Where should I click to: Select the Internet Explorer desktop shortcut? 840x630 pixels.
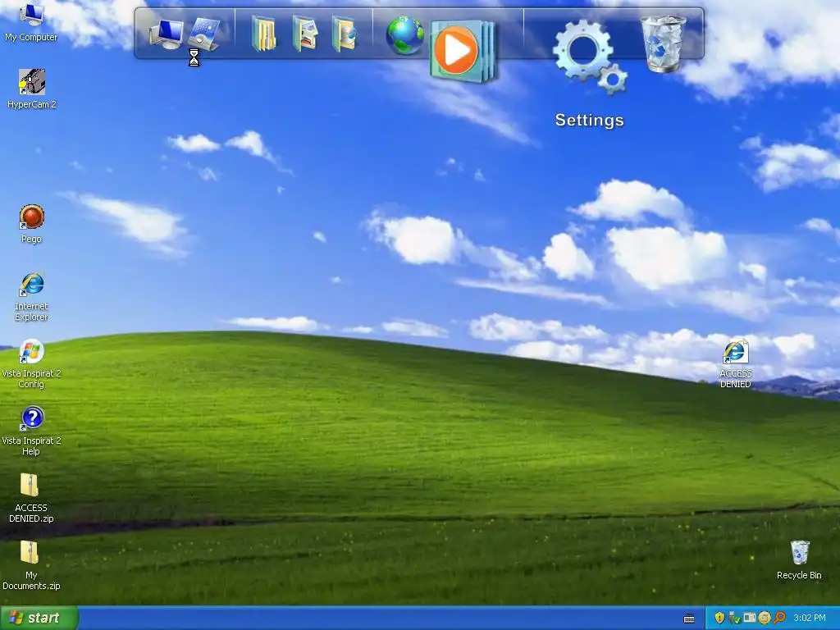tap(32, 297)
